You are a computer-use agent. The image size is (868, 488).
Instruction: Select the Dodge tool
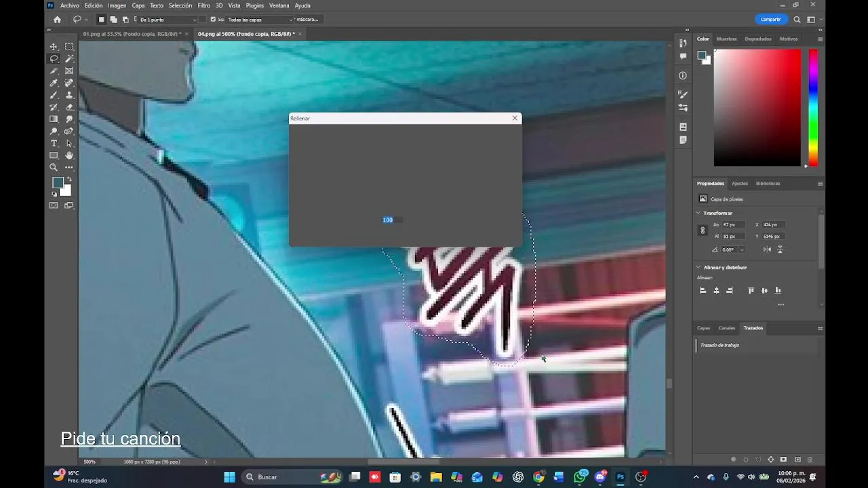[x=54, y=131]
